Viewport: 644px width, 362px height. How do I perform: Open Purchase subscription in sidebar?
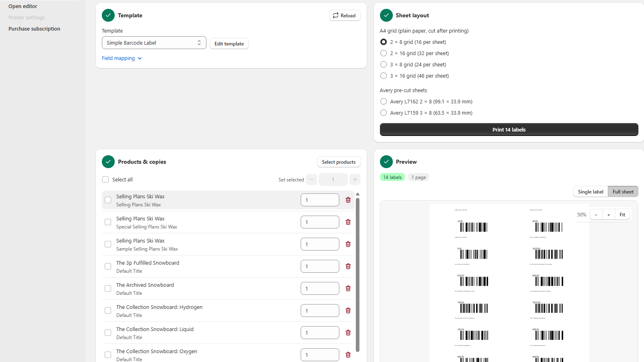coord(34,29)
